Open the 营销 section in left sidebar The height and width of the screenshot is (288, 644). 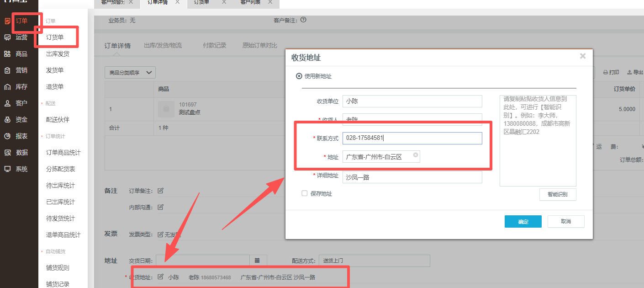point(16,70)
